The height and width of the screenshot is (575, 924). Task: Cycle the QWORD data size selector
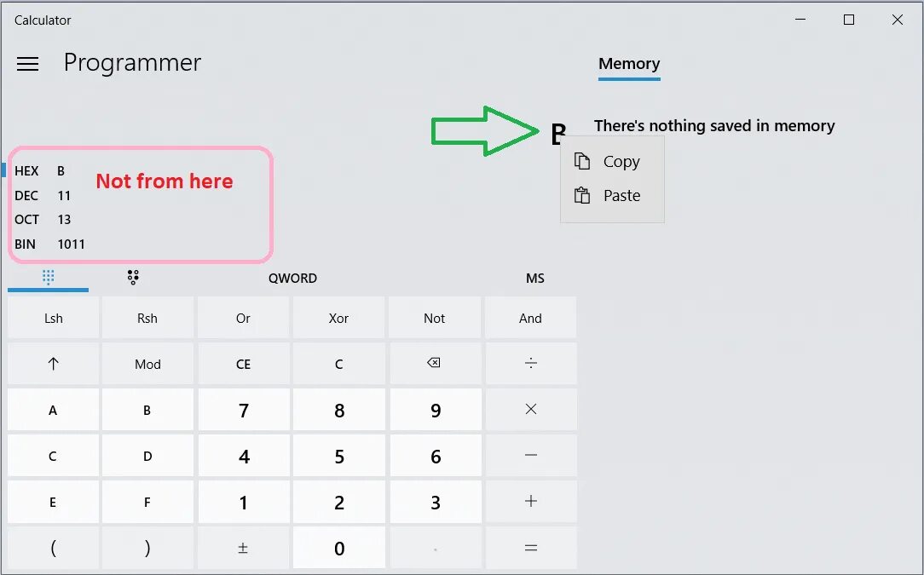(x=293, y=278)
